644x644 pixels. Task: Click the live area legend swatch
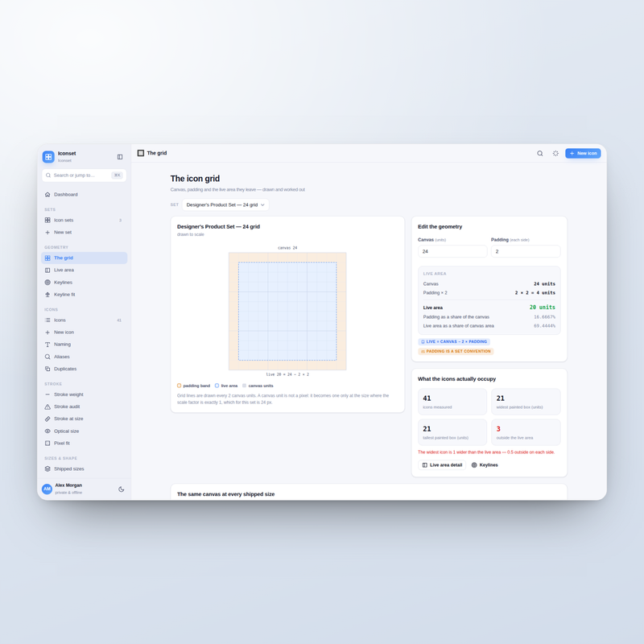click(x=217, y=386)
